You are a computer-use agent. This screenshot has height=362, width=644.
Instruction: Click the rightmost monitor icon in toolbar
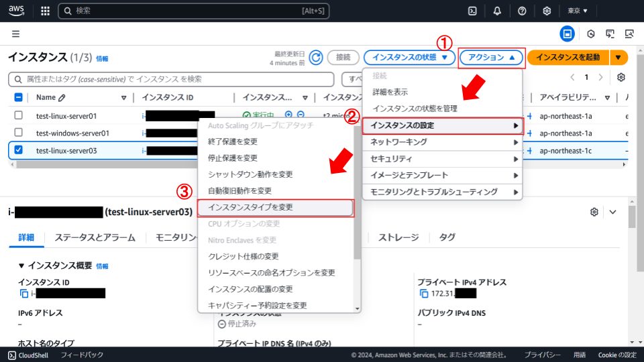coord(629,34)
